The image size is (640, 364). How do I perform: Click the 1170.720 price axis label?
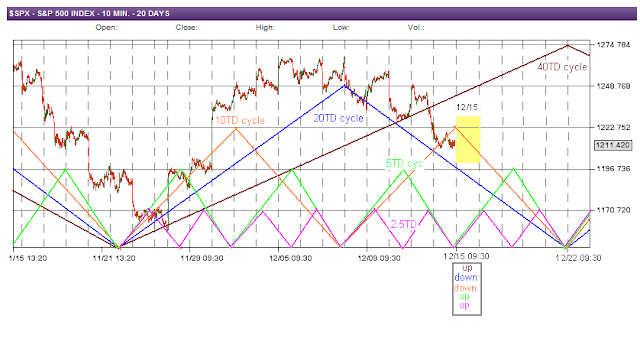(x=613, y=210)
